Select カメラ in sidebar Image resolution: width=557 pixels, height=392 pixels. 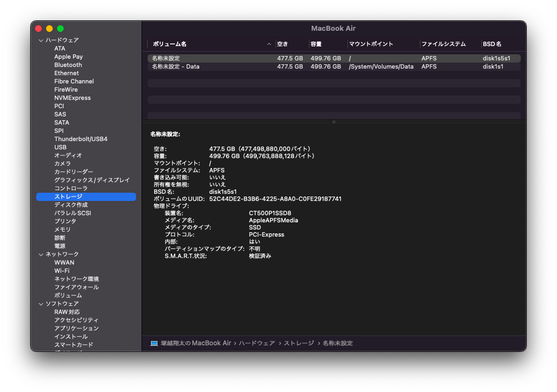pyautogui.click(x=63, y=164)
